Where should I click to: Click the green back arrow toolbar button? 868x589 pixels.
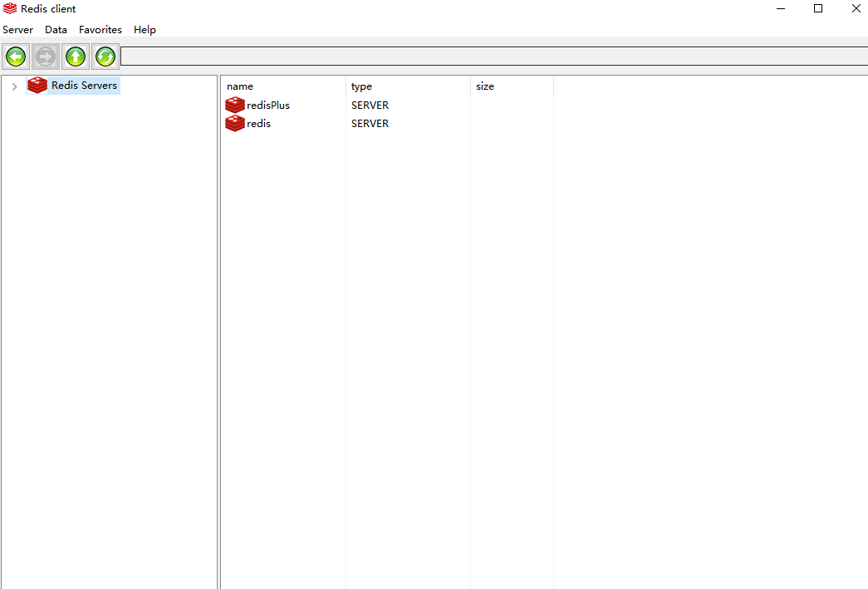(x=16, y=56)
